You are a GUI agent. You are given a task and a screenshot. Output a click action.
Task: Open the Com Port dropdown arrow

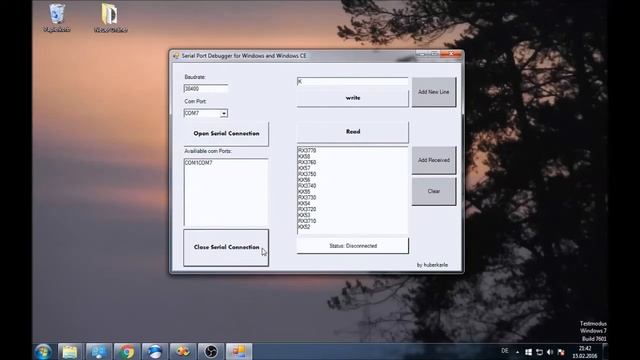224,113
